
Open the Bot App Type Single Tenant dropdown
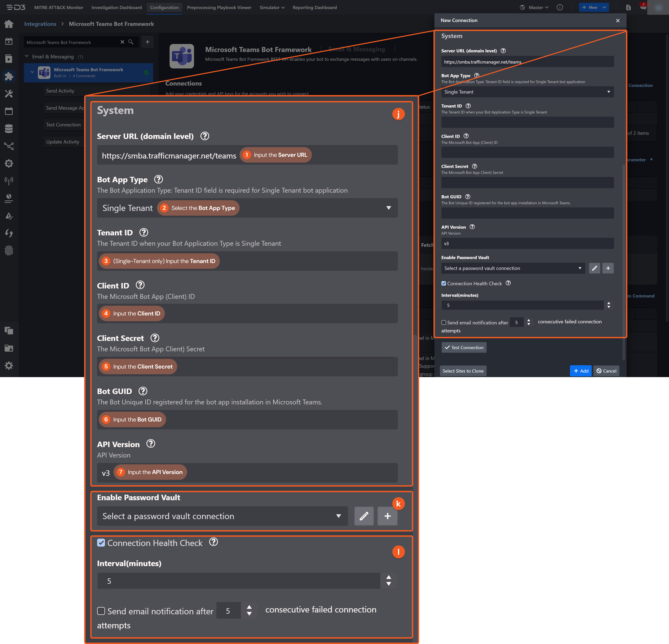click(527, 92)
